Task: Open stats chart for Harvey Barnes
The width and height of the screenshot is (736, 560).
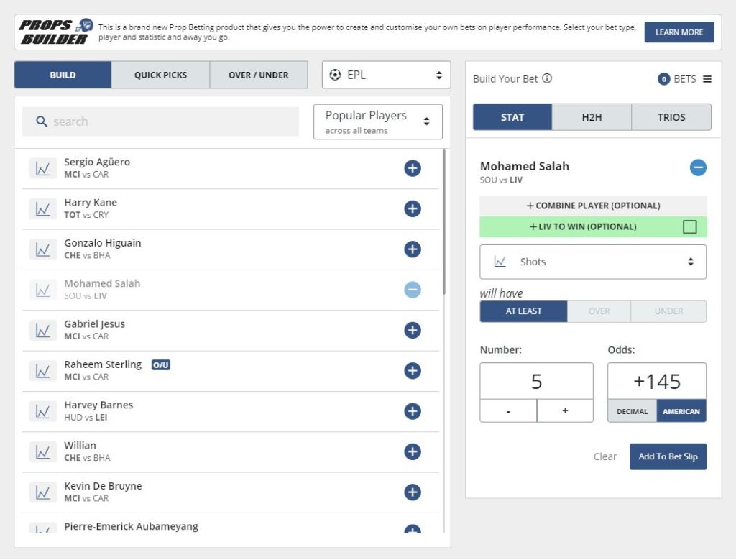Action: (42, 411)
